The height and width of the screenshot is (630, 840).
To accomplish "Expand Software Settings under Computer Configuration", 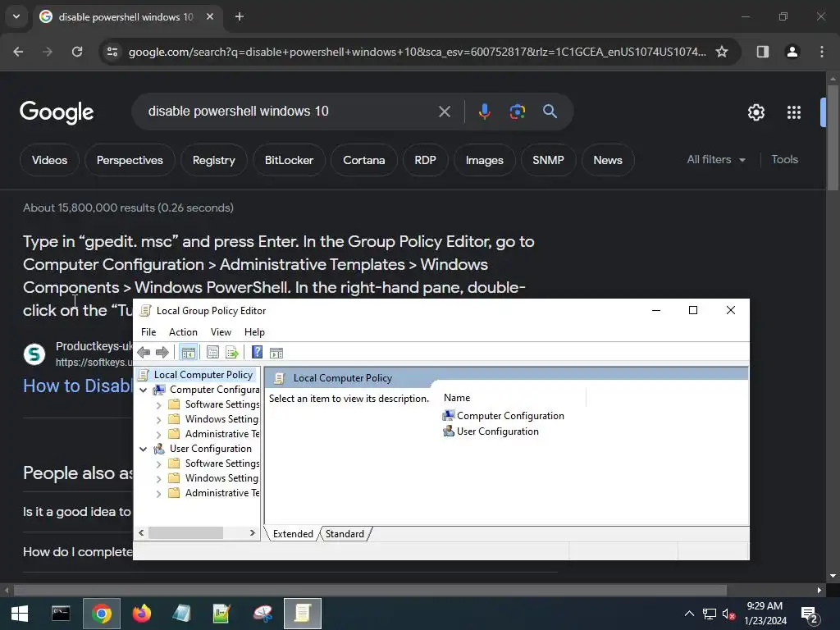I will (158, 405).
